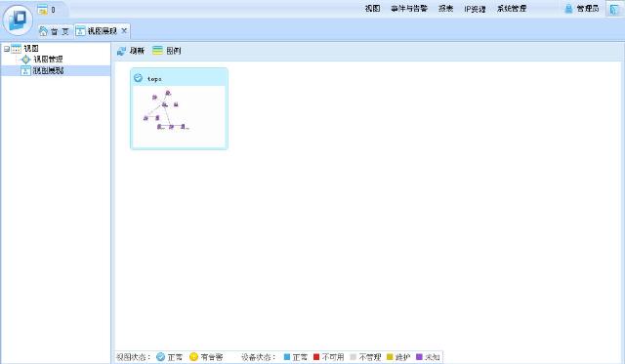
Task: Click the yellow 有告警 status icon
Action: [193, 357]
